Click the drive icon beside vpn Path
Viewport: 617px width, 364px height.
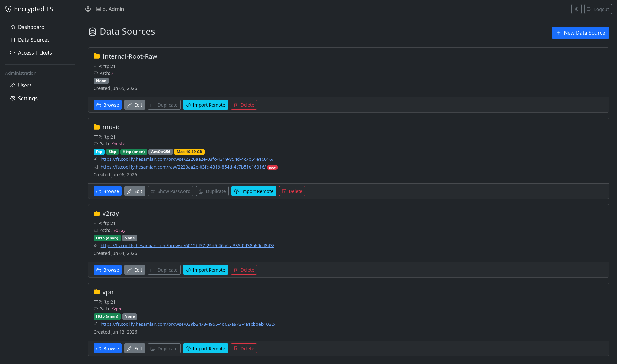click(96, 309)
